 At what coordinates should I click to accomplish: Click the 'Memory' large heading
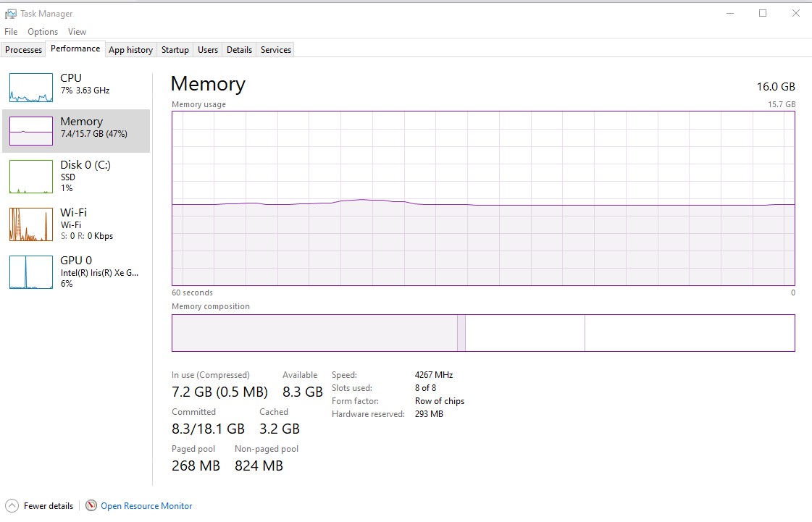(x=208, y=84)
